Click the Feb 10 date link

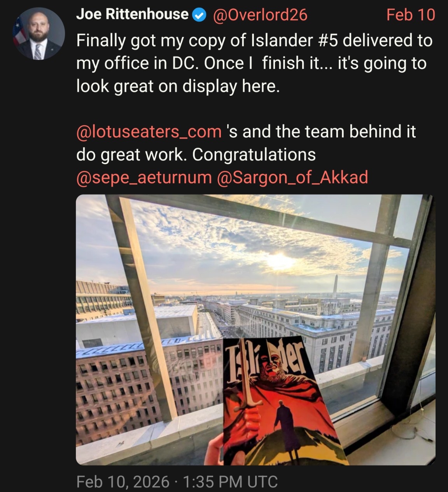(411, 15)
